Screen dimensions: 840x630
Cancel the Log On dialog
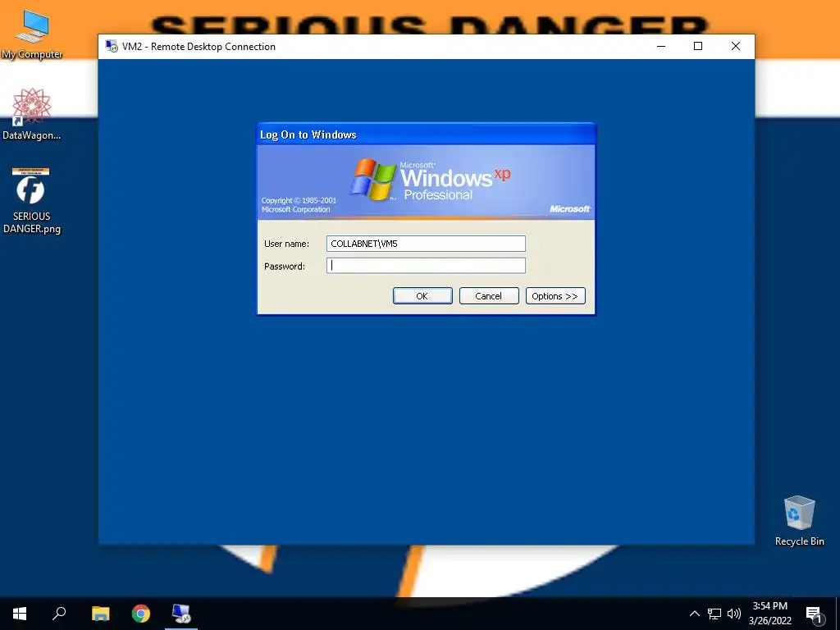[x=489, y=295]
